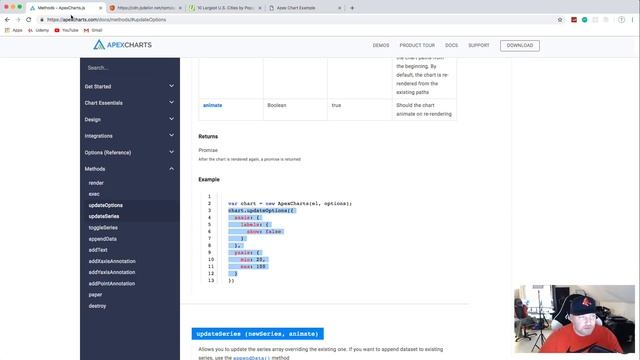
Task: Open addXaxisAnnotation in the sidebar
Action: click(112, 261)
